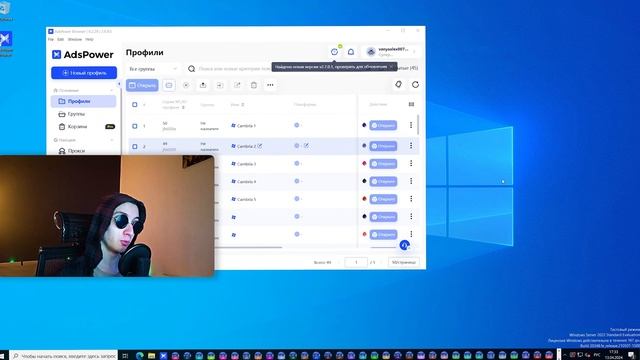This screenshot has height=360, width=640.
Task: Click the window-arrange toolbar icon next to Open
Action: click(x=169, y=85)
